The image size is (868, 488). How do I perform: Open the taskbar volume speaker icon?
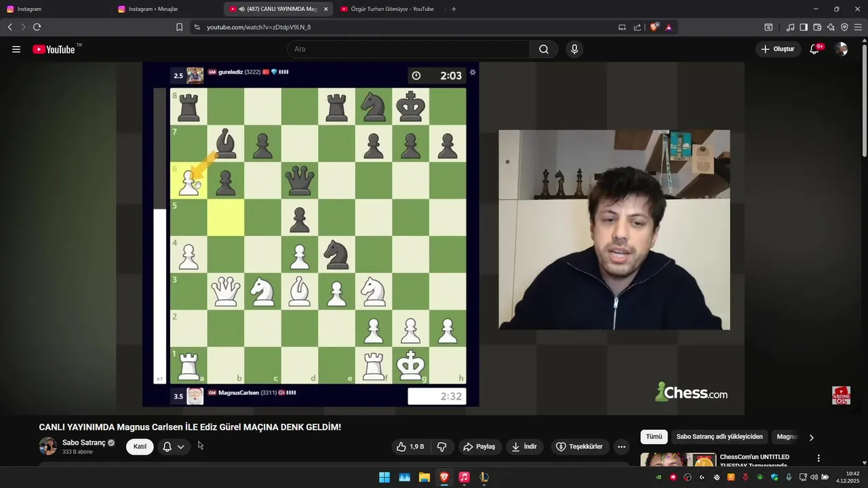814,477
